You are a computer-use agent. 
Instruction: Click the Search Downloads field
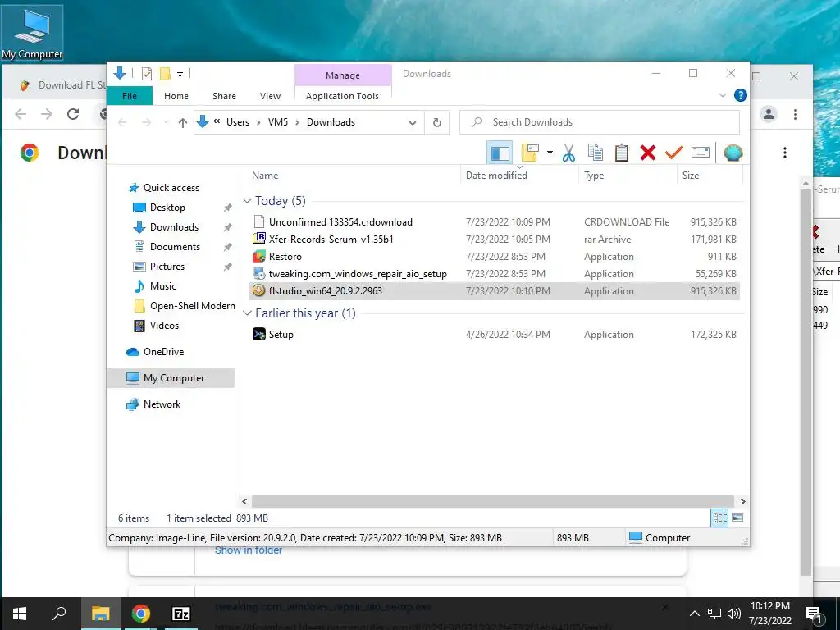click(x=600, y=122)
